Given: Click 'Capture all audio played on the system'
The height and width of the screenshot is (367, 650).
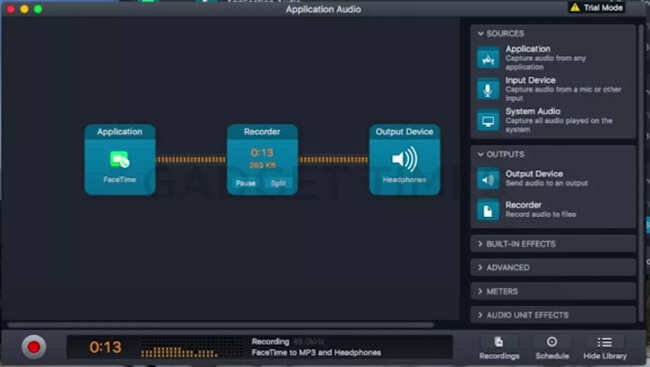Looking at the screenshot, I should pyautogui.click(x=559, y=125).
